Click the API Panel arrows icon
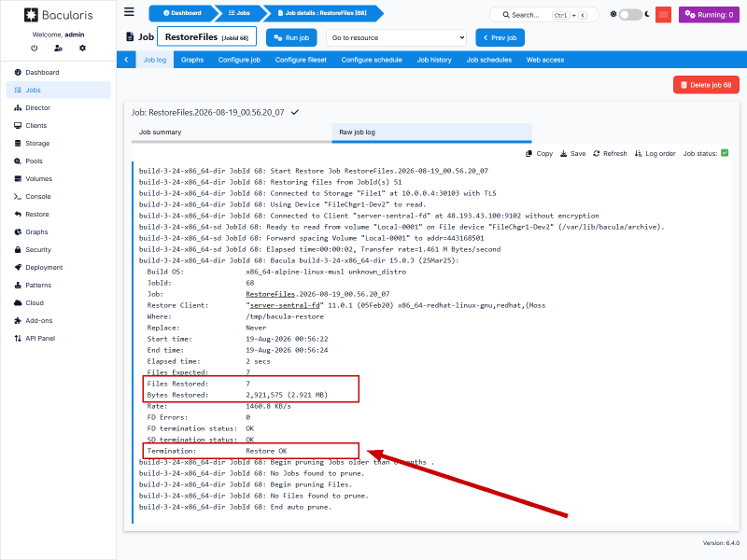 18,339
